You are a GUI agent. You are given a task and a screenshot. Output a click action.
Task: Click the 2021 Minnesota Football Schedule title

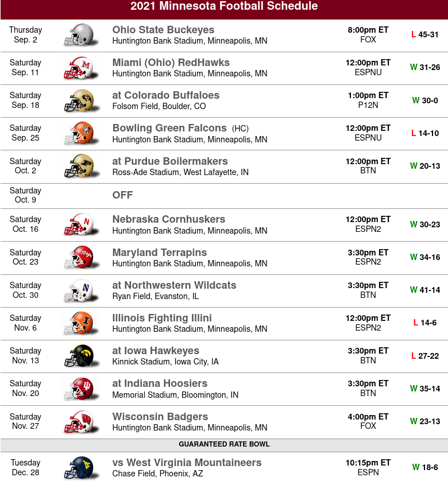224,6
